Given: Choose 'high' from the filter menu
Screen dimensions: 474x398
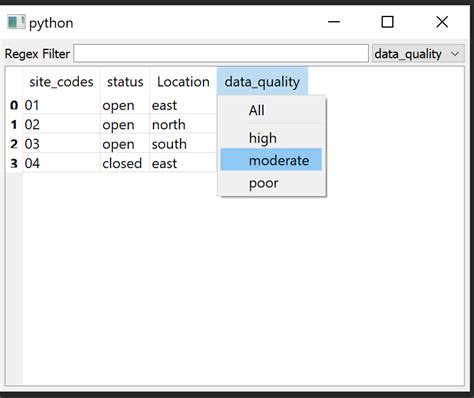Looking at the screenshot, I should coord(271,138).
